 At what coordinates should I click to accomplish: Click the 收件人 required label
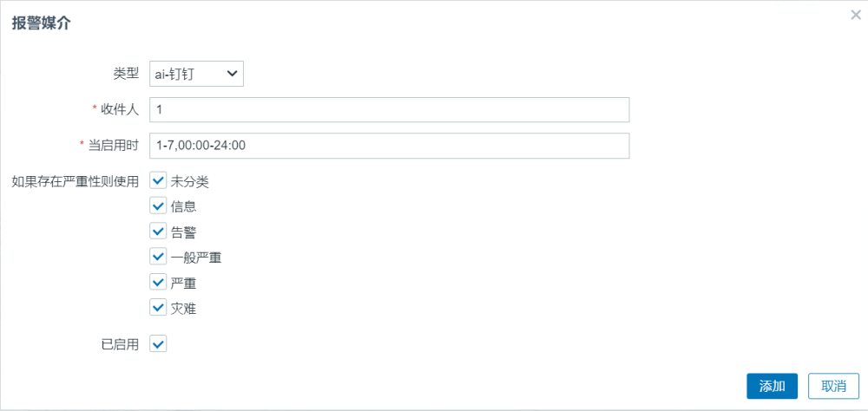click(x=115, y=110)
